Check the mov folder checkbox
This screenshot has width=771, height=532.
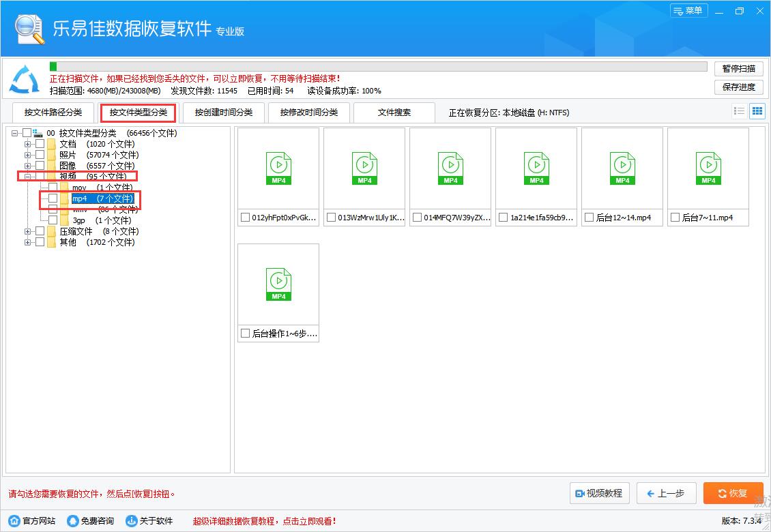(53, 187)
